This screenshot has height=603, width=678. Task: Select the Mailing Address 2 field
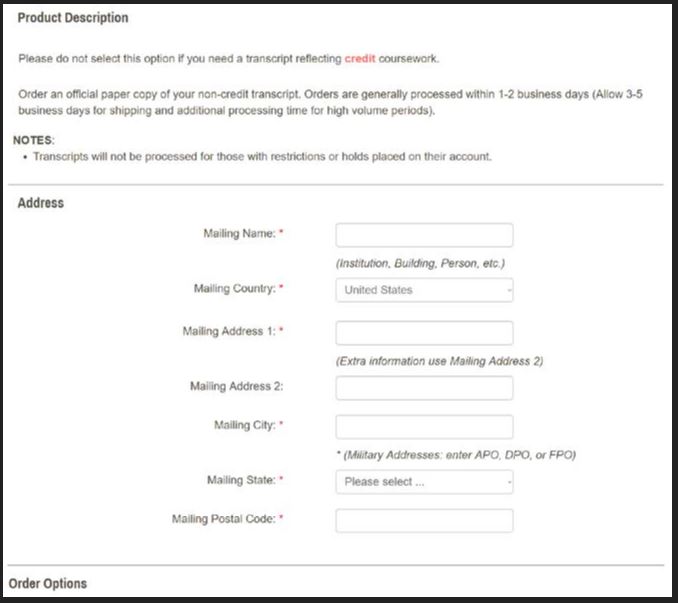pos(424,388)
